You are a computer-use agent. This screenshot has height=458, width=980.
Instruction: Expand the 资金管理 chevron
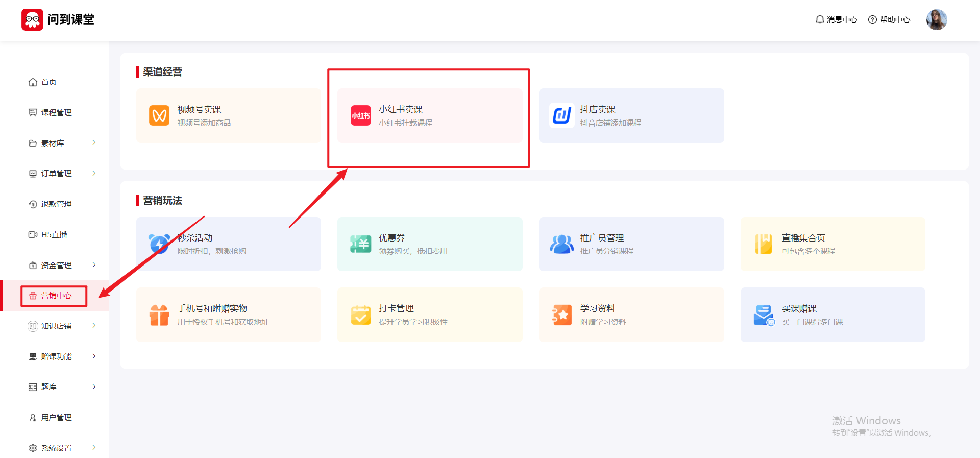[x=94, y=265]
